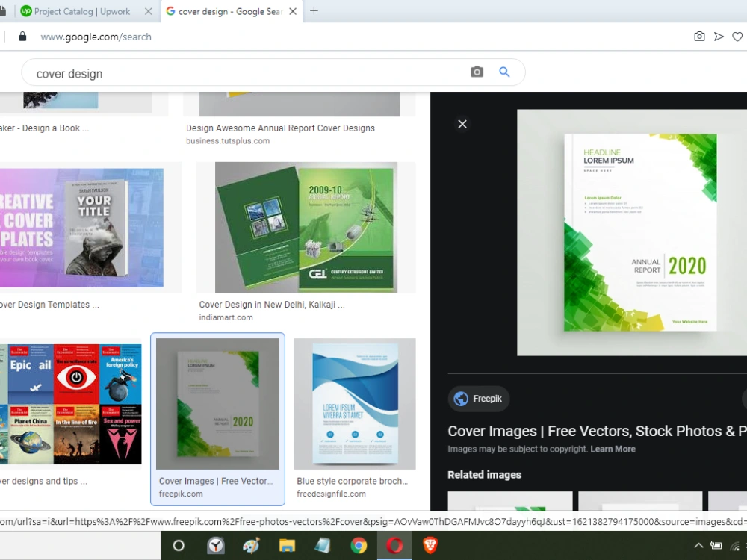Open Cover Images Free Vectors title link

tap(597, 431)
